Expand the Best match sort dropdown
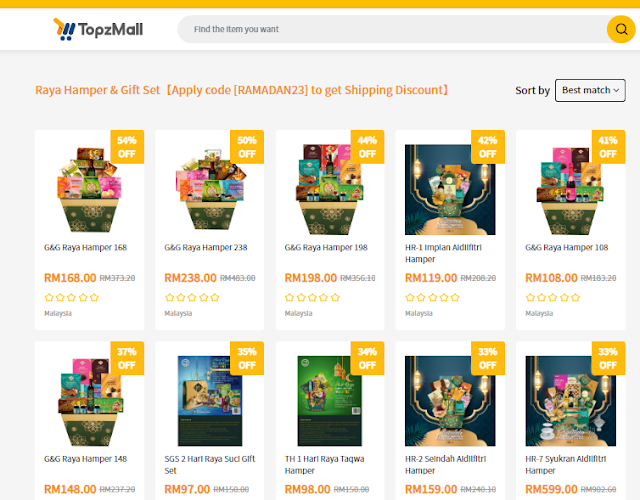 (590, 90)
